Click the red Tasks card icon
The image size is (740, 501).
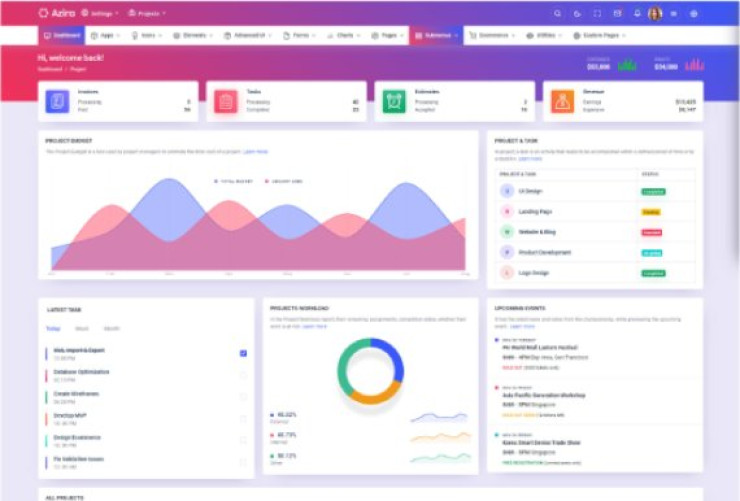click(x=225, y=101)
